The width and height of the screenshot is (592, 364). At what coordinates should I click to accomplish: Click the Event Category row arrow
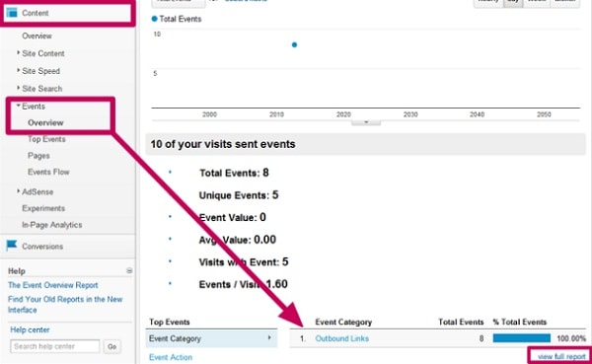point(269,337)
